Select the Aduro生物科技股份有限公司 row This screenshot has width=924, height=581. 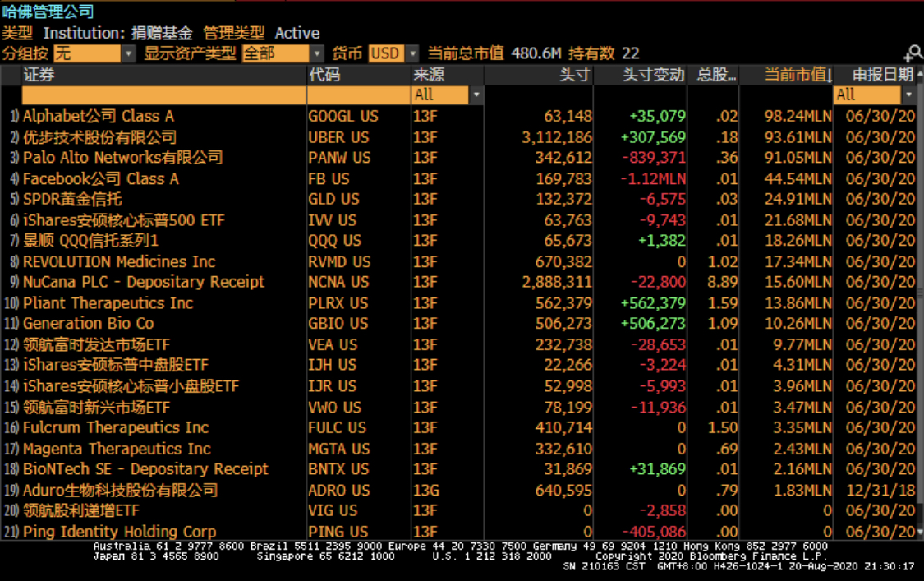[x=460, y=490]
